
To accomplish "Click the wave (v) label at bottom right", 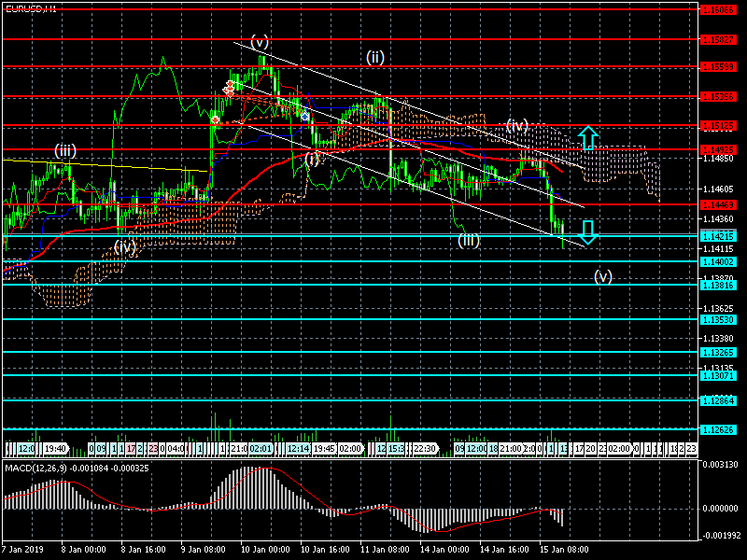I will pos(603,275).
